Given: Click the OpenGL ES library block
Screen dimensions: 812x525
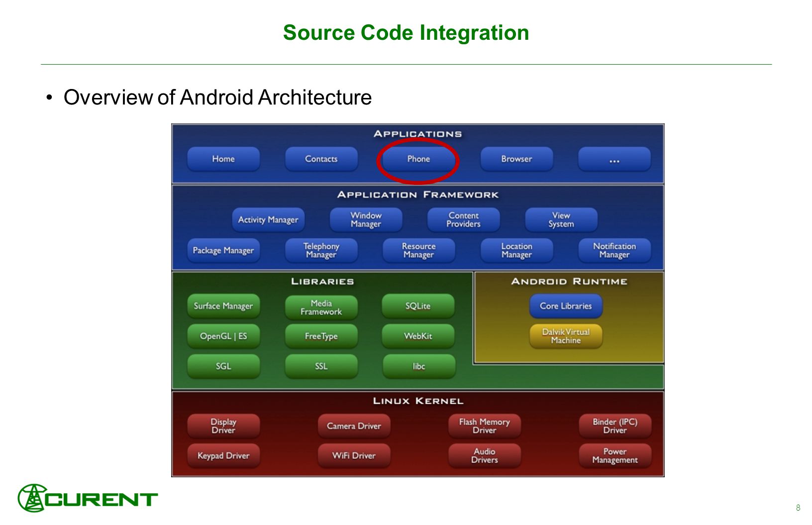Looking at the screenshot, I should tap(223, 337).
